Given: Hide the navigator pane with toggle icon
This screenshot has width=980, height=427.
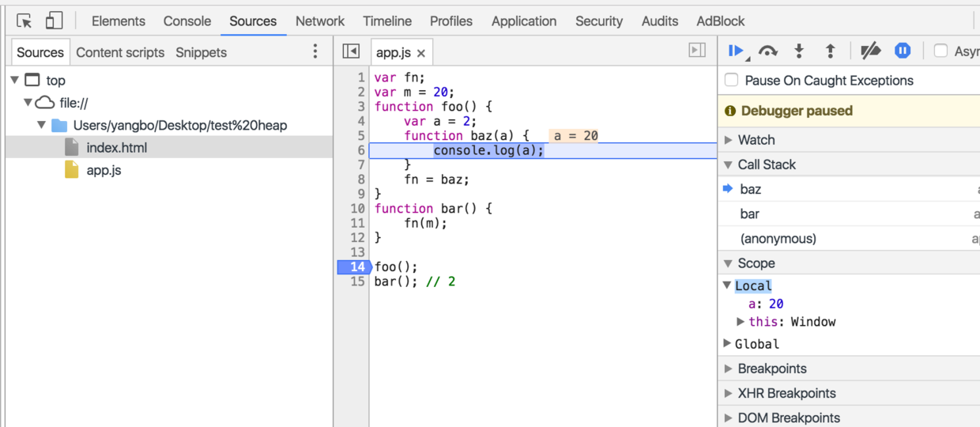Looking at the screenshot, I should pyautogui.click(x=351, y=51).
